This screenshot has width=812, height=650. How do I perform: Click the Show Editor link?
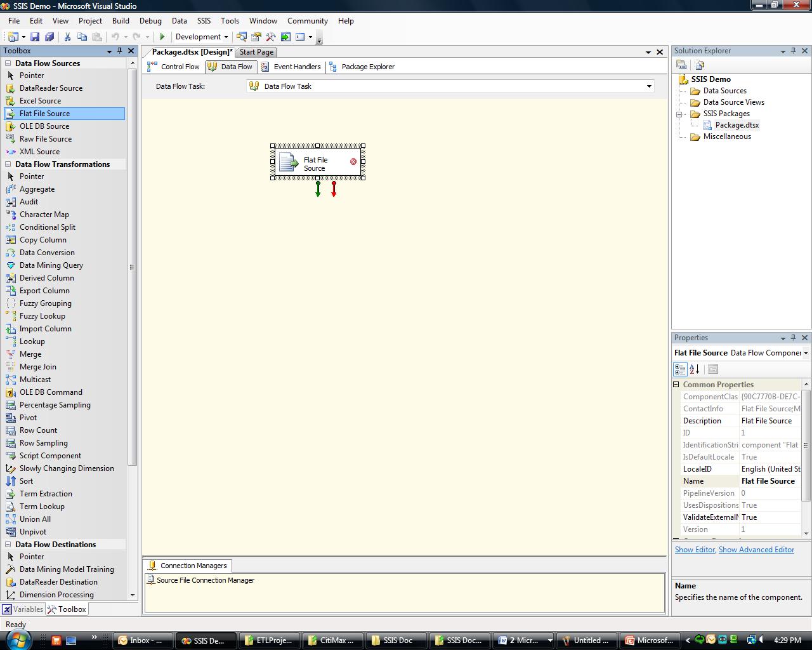(x=694, y=550)
